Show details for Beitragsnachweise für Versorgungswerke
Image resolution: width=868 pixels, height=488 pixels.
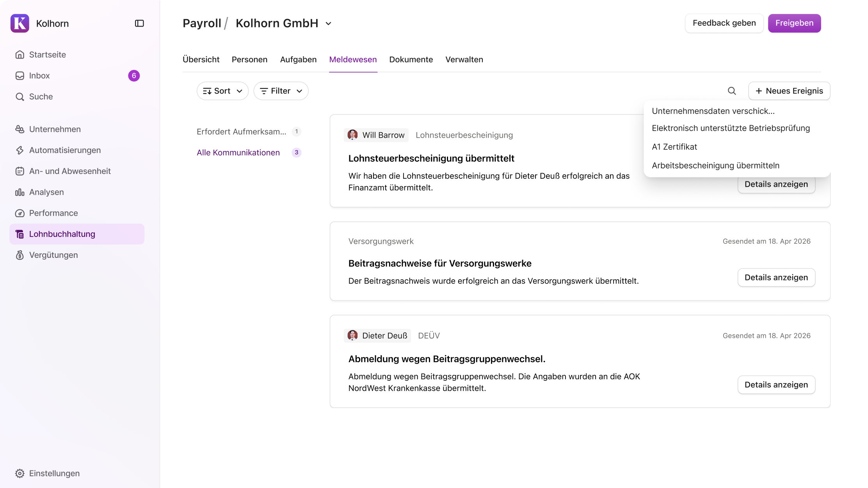(776, 277)
